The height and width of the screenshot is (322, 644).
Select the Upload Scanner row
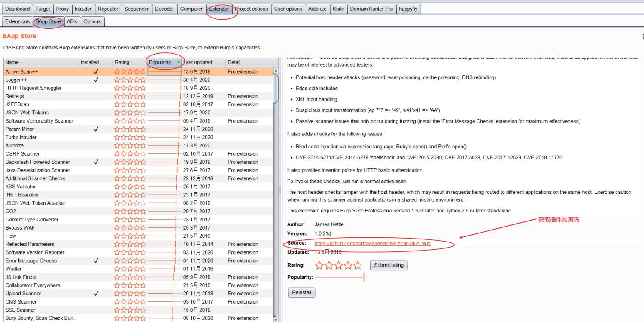[138, 294]
